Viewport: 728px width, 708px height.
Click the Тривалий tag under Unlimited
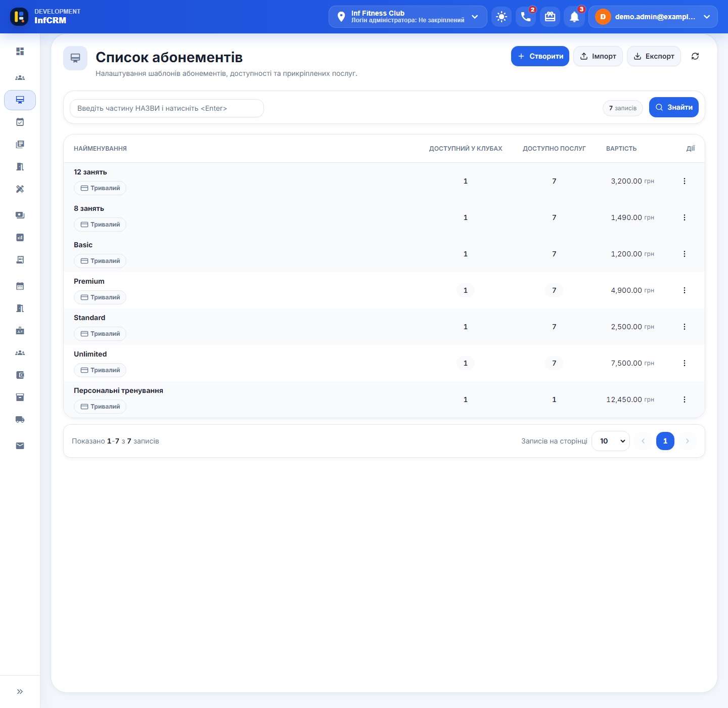click(x=100, y=370)
